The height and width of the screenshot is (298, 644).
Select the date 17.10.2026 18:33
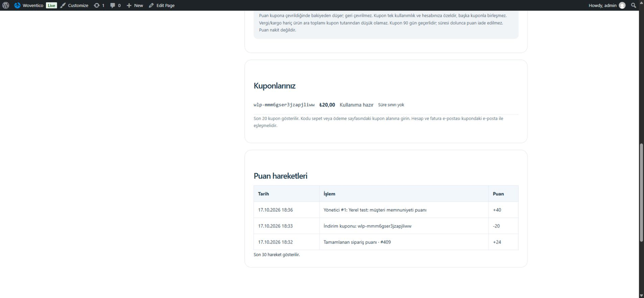coord(276,226)
